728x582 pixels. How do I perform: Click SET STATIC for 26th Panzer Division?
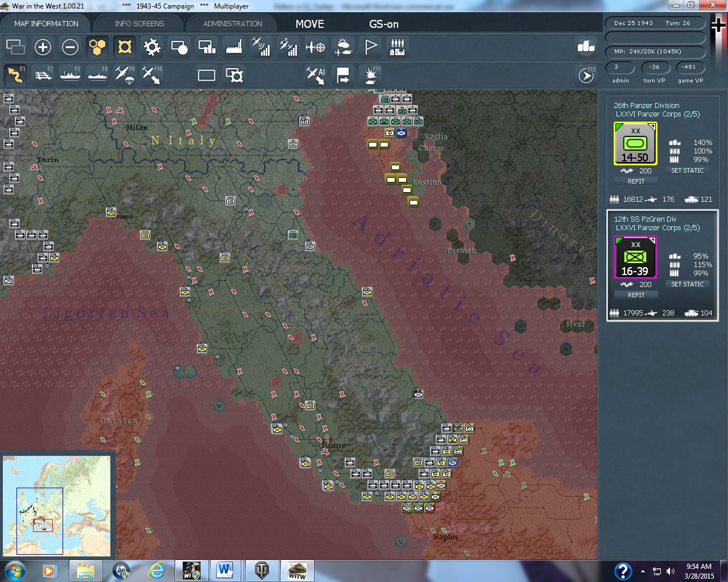(687, 171)
